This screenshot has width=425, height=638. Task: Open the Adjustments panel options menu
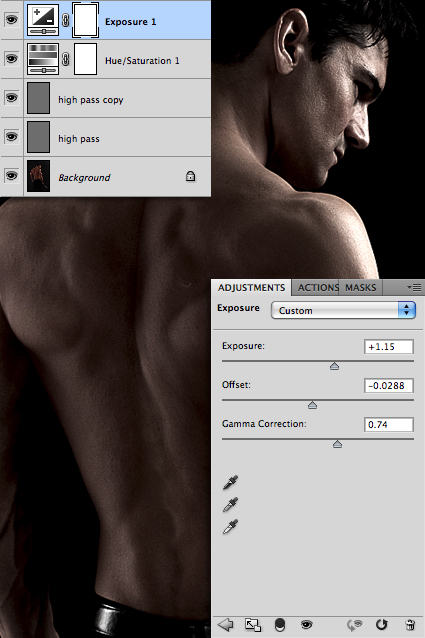414,288
